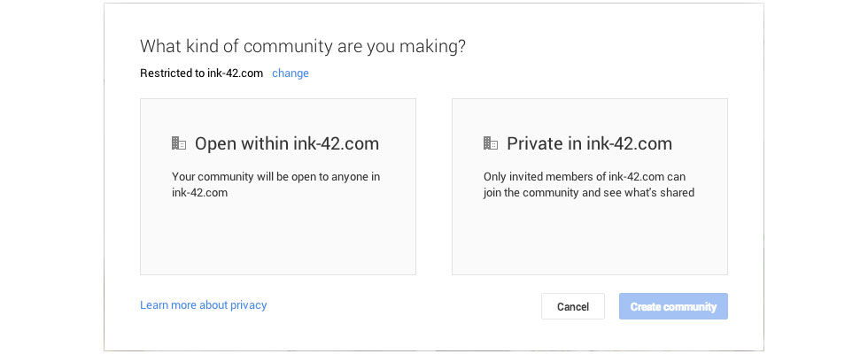Click the 'Restricted to ink-42.com' label
This screenshot has width=868, height=354.
click(x=202, y=73)
